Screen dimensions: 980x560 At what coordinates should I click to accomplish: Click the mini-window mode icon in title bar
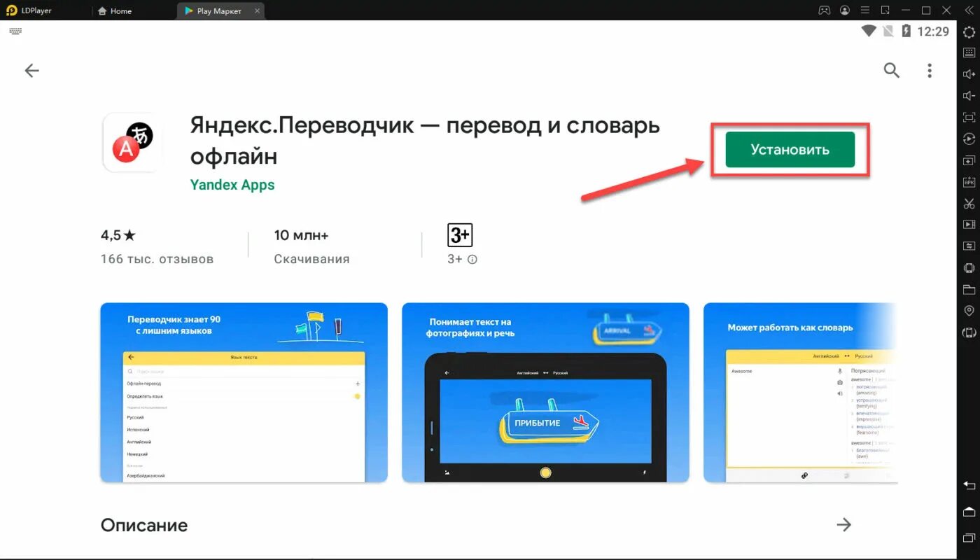click(885, 10)
